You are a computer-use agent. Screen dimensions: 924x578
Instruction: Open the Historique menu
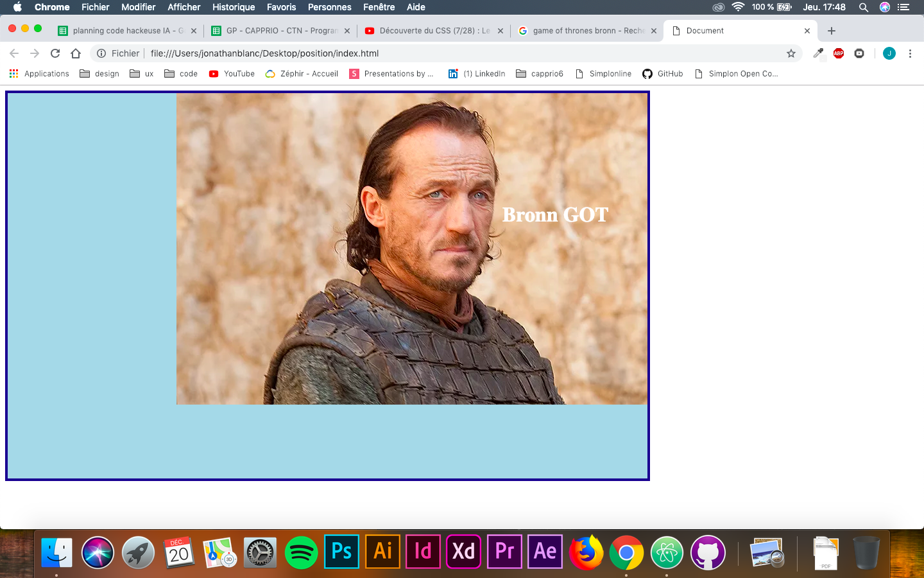point(234,7)
